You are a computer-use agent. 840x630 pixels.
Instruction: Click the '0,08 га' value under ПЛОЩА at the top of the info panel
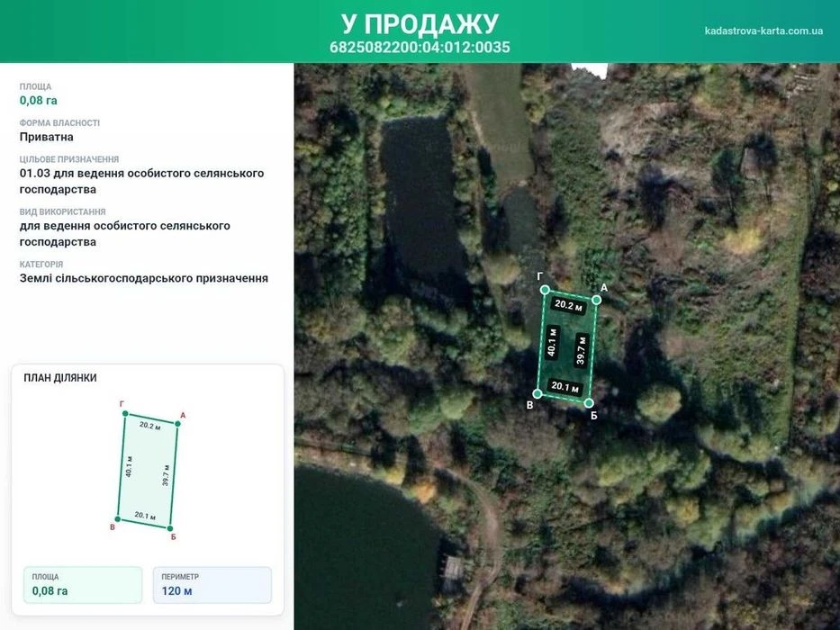coord(38,100)
